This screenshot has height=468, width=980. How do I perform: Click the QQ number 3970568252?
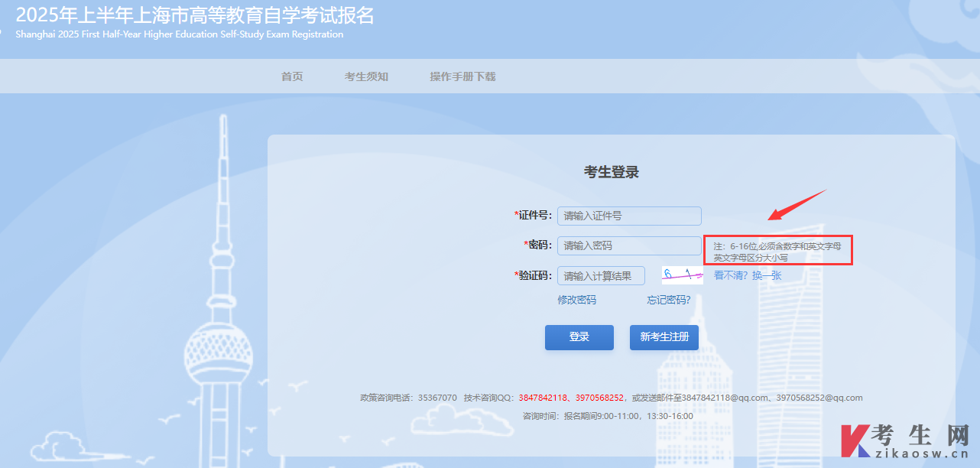[599, 398]
